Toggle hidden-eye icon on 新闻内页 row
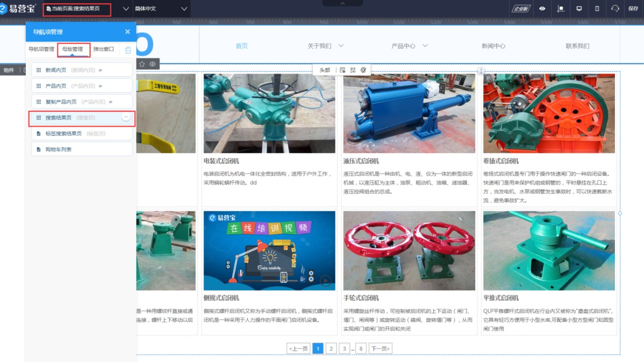 (x=100, y=70)
